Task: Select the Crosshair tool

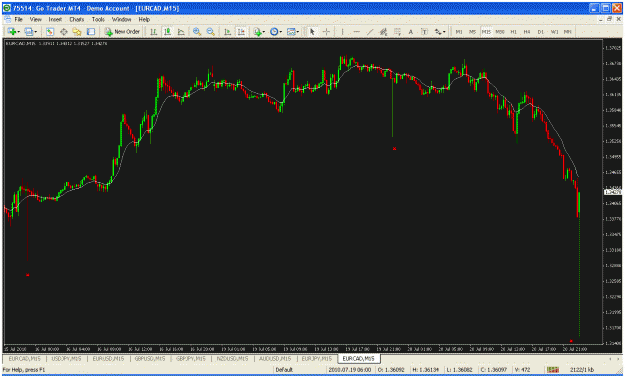Action: click(326, 31)
